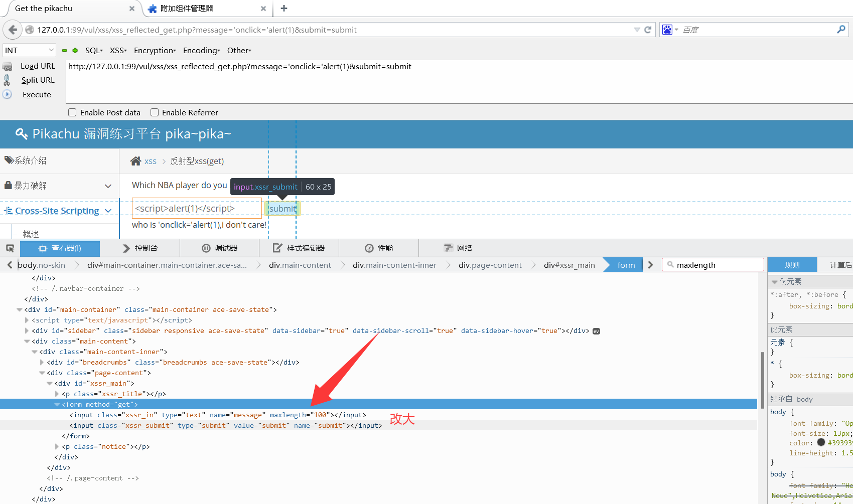Image resolution: width=853 pixels, height=504 pixels.
Task: Click the Load URL button
Action: pos(38,66)
